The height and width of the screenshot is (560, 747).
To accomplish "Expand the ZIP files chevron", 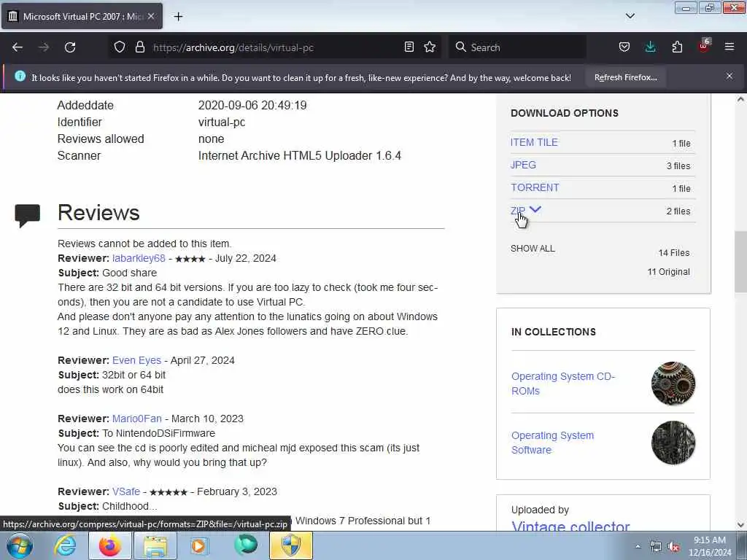I will coord(535,209).
